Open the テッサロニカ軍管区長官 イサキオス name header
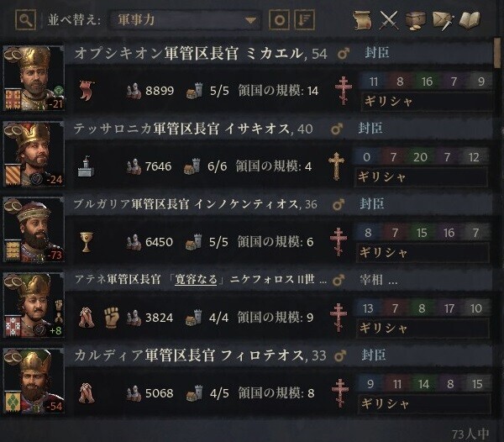 pos(193,129)
